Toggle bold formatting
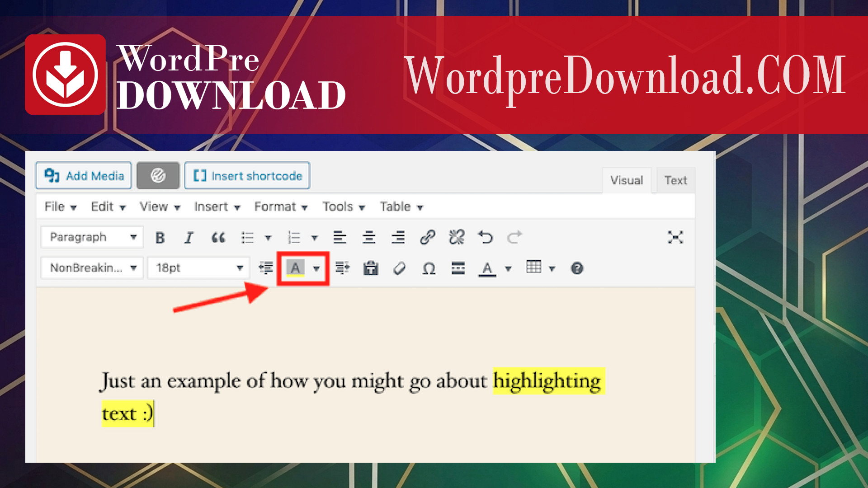Screen dimensions: 868x488 pos(160,238)
